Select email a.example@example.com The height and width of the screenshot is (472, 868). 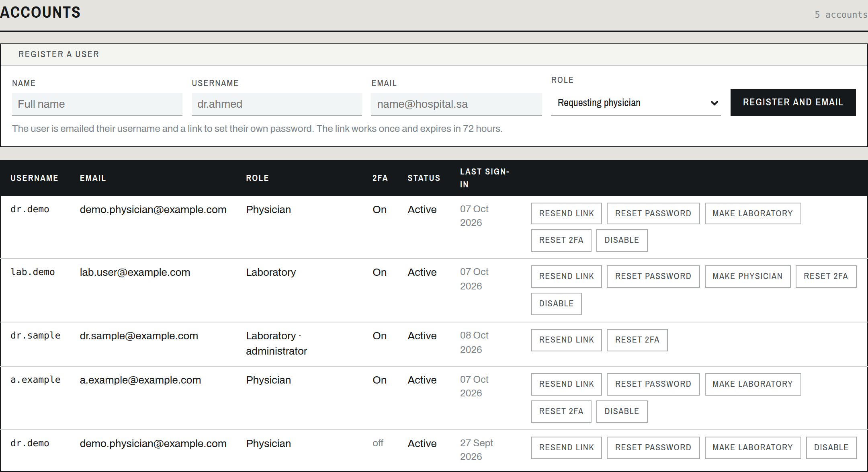point(140,380)
